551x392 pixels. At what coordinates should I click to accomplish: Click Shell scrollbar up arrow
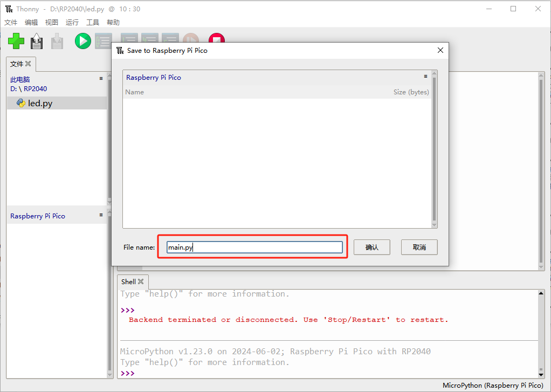coord(541,293)
